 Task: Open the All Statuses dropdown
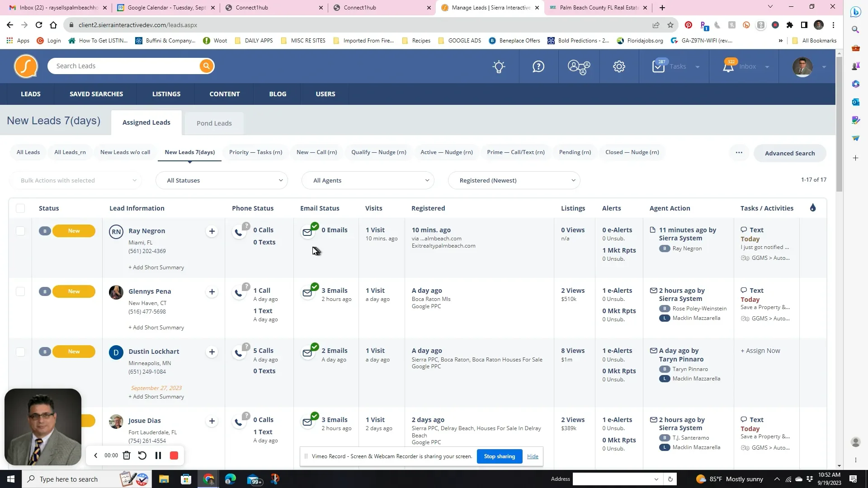click(222, 180)
